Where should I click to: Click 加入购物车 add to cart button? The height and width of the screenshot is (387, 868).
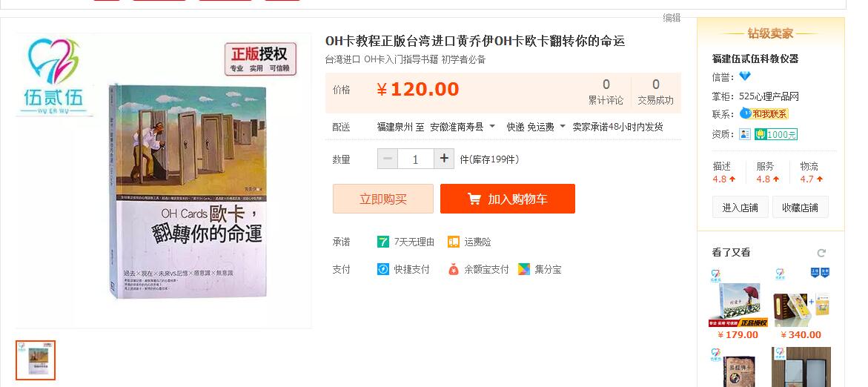(508, 199)
